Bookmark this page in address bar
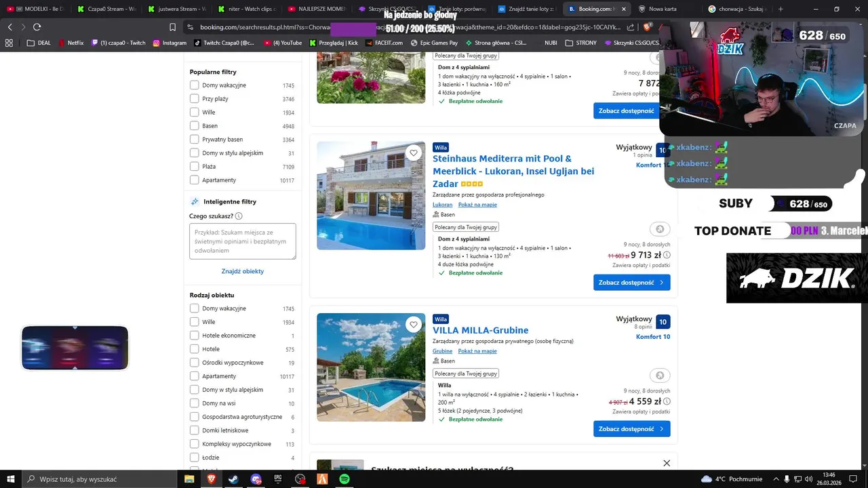 tap(172, 27)
